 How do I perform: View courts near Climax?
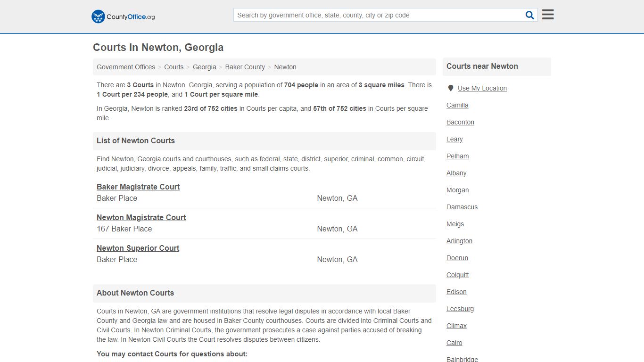pyautogui.click(x=456, y=326)
